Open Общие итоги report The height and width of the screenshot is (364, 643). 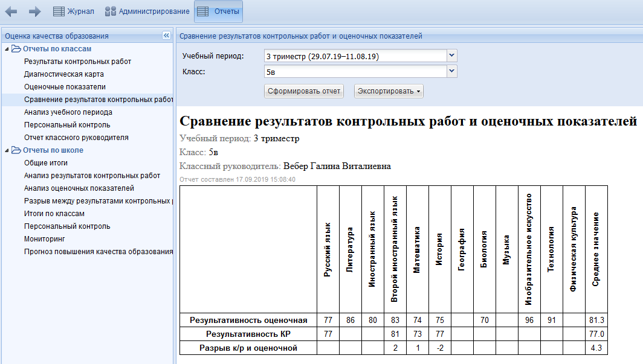click(x=46, y=163)
